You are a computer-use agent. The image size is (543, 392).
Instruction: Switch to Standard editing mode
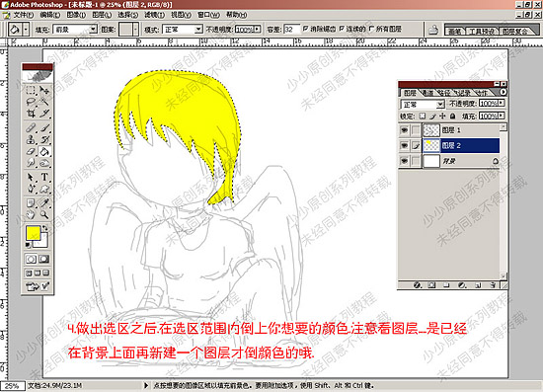[x=32, y=259]
